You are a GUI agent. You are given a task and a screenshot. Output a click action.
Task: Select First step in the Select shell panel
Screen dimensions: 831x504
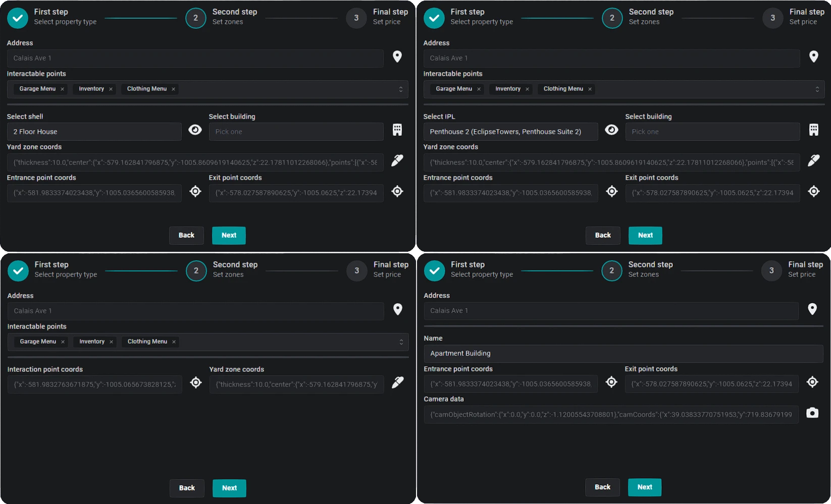tap(18, 18)
